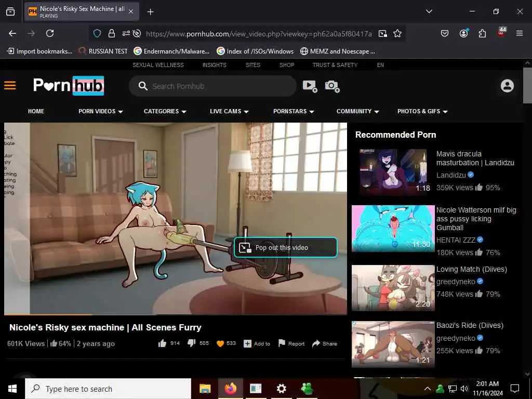
Task: Click the site search box
Action: 212,86
